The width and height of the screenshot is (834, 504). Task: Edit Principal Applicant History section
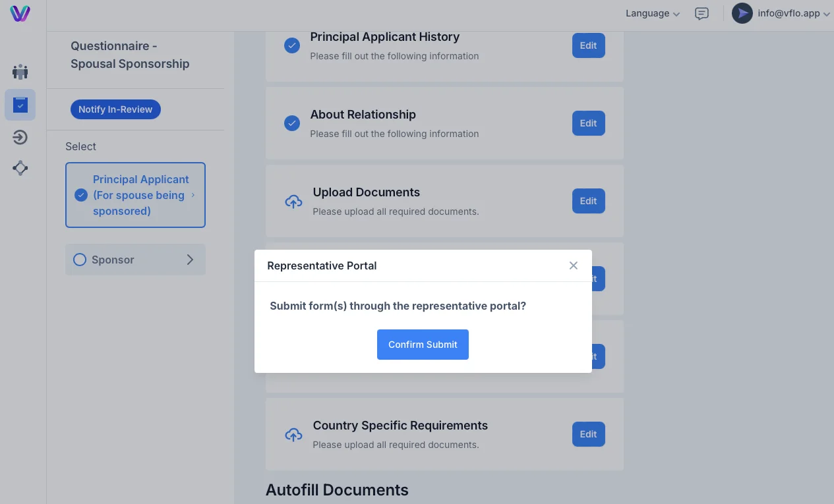coord(588,45)
